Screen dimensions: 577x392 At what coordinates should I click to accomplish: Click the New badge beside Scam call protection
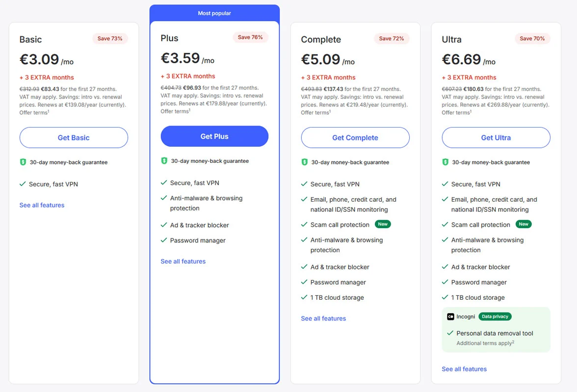[x=383, y=224]
